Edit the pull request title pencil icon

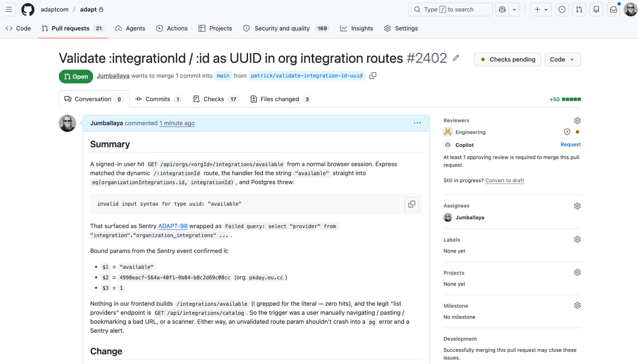coord(456,58)
